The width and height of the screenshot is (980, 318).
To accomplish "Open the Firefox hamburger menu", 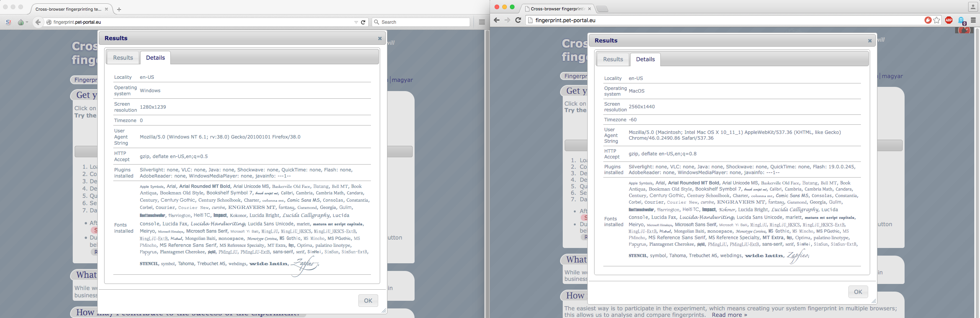I will click(482, 22).
